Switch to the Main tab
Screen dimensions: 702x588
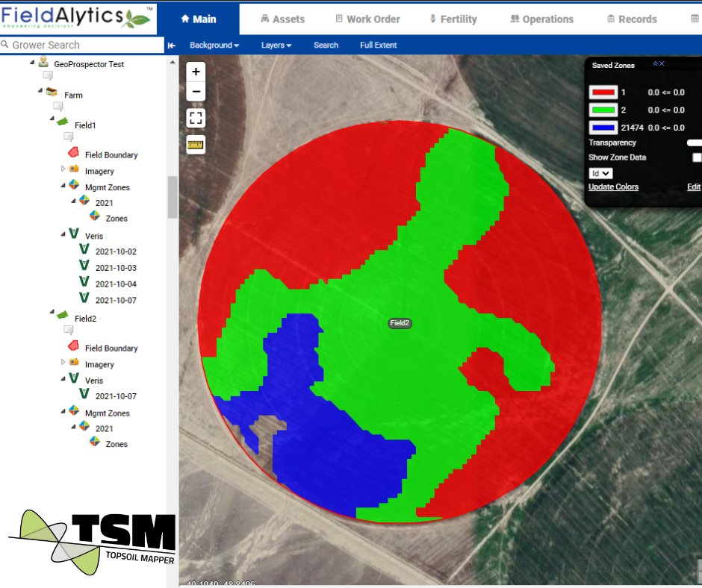199,19
